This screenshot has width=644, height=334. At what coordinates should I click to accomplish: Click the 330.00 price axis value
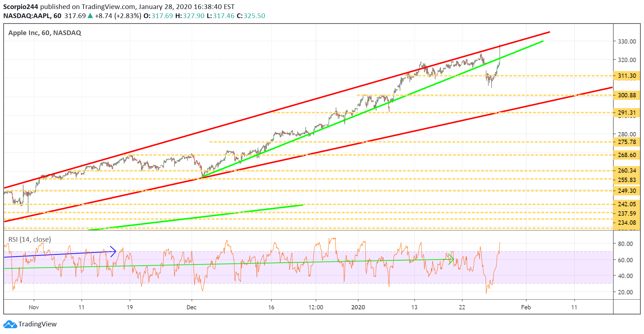(627, 42)
